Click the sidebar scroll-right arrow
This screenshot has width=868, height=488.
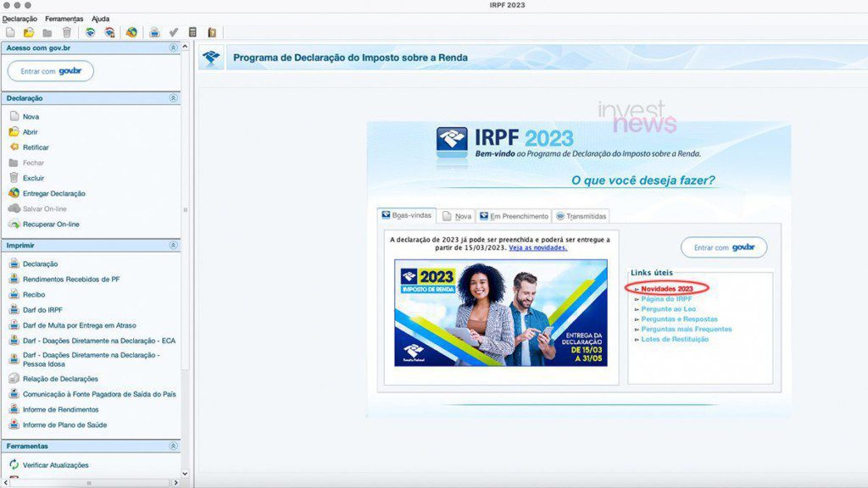[176, 483]
